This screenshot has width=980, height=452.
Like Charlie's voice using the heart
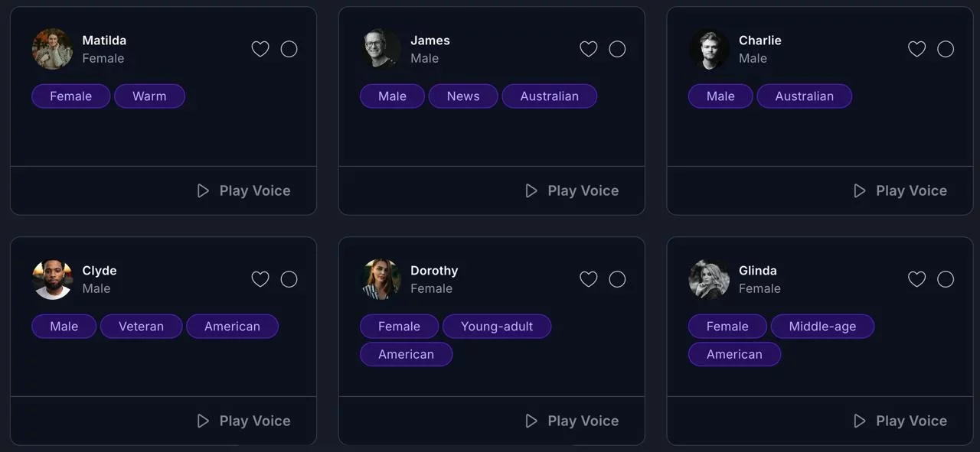pyautogui.click(x=916, y=49)
